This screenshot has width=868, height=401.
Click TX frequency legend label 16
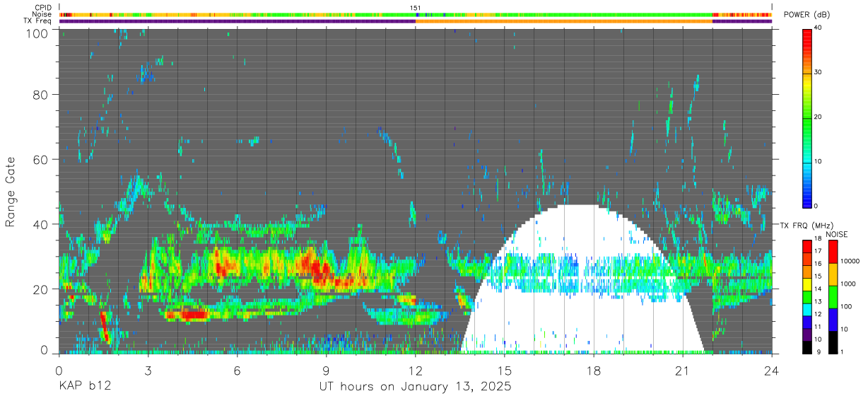[817, 264]
